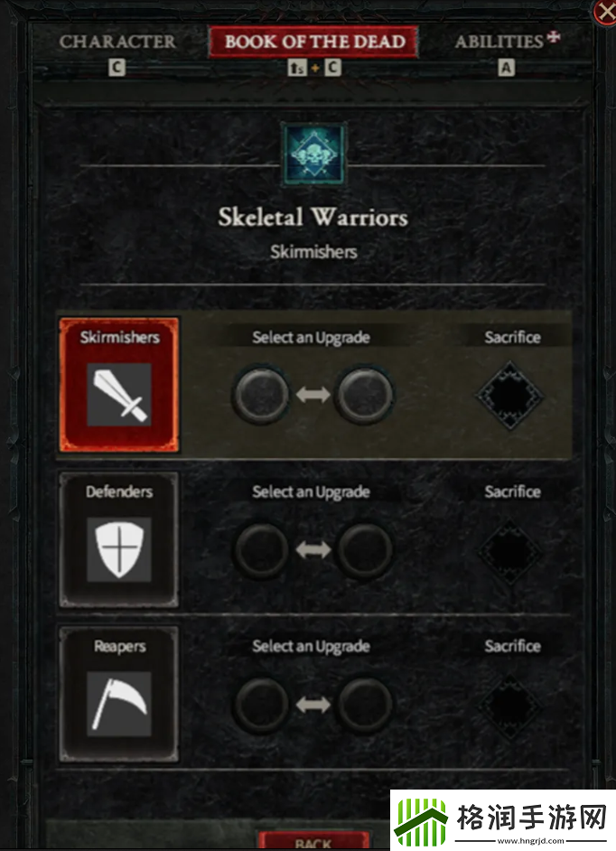Click the Defenders Sacrifice diamond slot
616x851 pixels.
(x=509, y=551)
